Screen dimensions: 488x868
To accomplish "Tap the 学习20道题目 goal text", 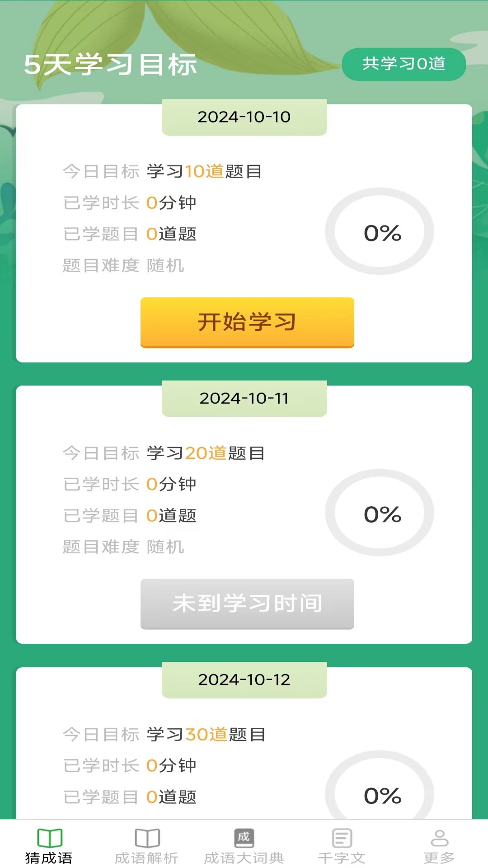I will point(206,453).
